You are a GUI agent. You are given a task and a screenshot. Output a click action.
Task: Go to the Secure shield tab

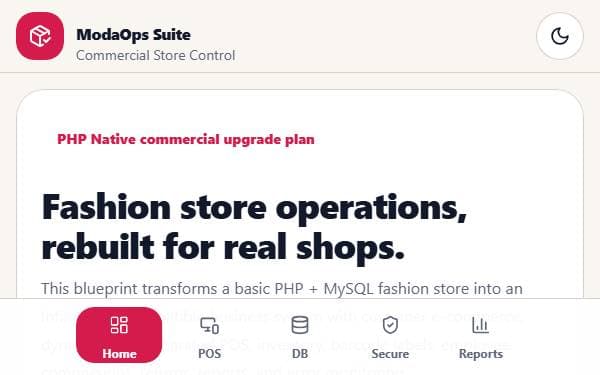pyautogui.click(x=390, y=335)
